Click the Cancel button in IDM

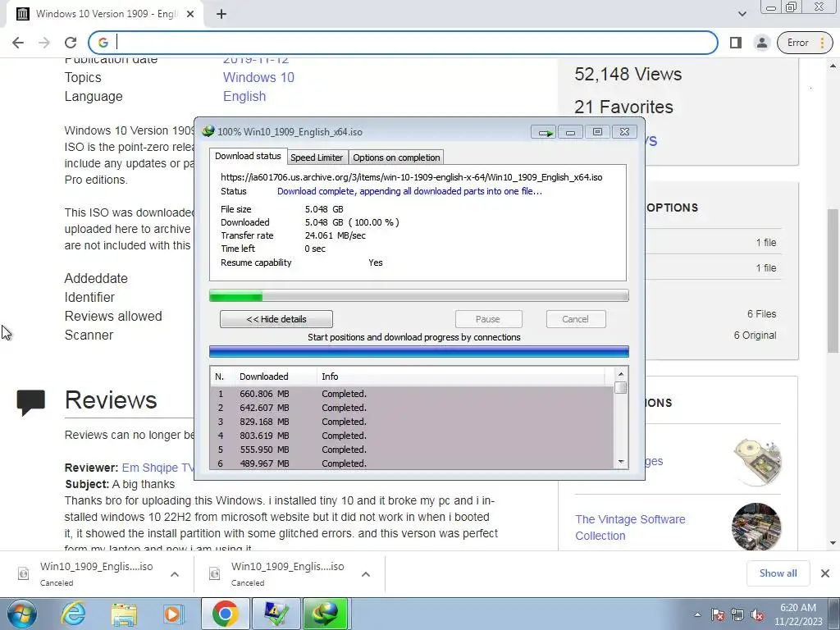coord(576,319)
